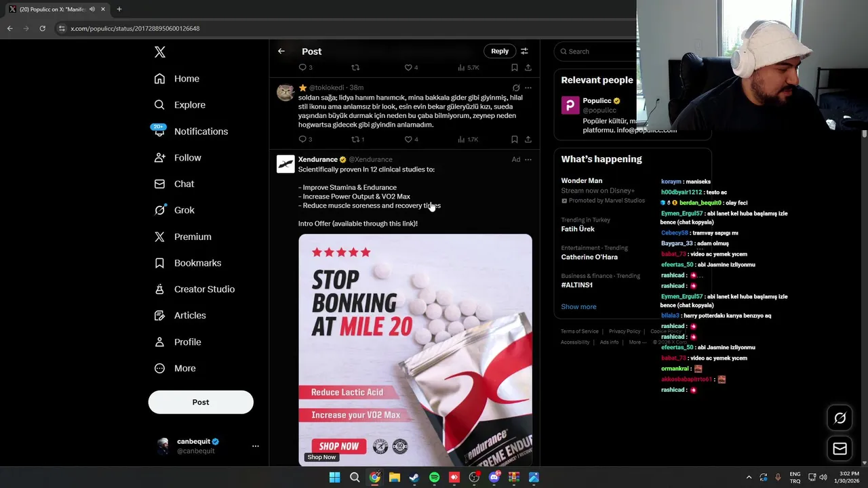Open floating messages envelope button

click(840, 449)
